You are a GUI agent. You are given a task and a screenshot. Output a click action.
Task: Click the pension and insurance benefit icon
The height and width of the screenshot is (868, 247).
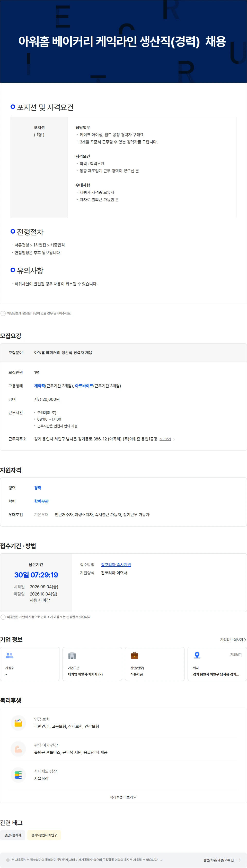coord(18,723)
